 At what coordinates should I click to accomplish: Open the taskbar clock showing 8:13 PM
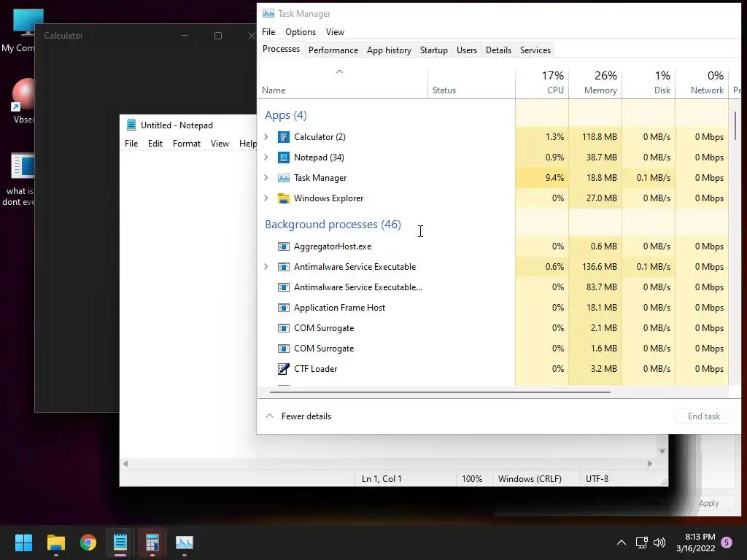click(x=695, y=542)
